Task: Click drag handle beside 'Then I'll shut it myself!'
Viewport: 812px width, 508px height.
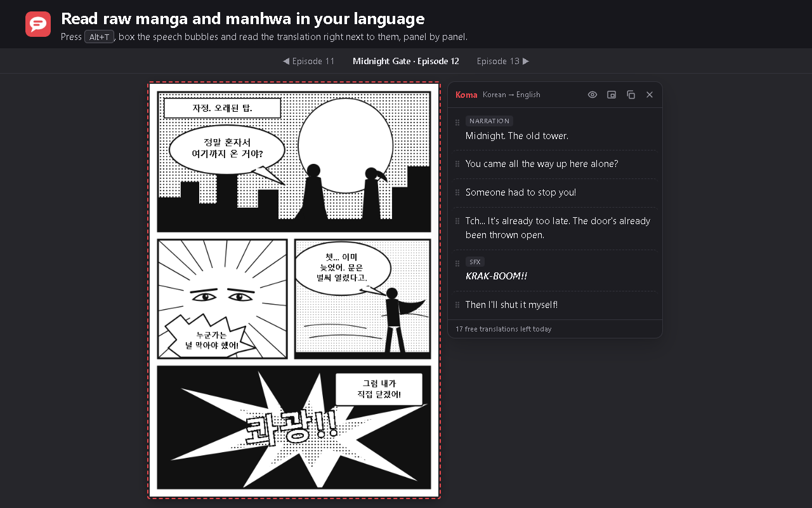Action: [x=457, y=305]
